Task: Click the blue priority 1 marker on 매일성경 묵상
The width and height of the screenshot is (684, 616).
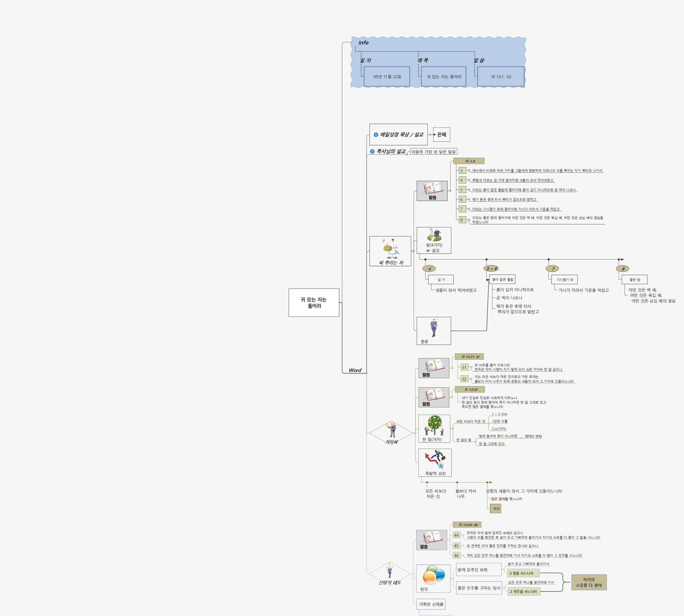Action: [x=376, y=135]
